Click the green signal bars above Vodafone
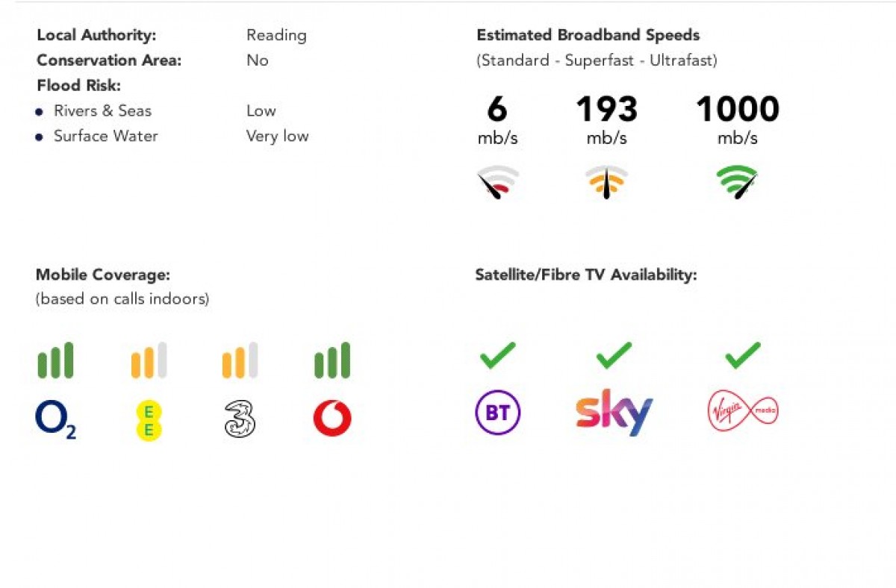Image resolution: width=896 pixels, height=588 pixels. (332, 360)
